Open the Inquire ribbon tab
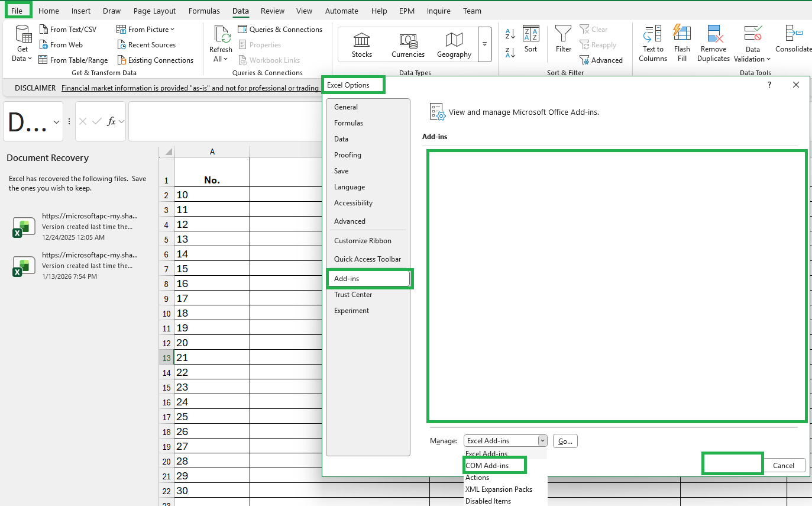The width and height of the screenshot is (812, 506). pos(438,11)
